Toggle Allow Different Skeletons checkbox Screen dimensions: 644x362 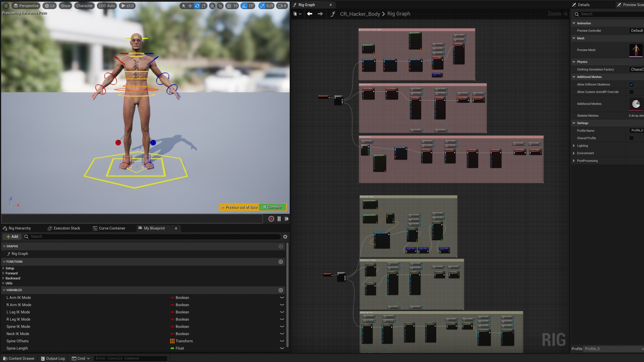click(631, 84)
